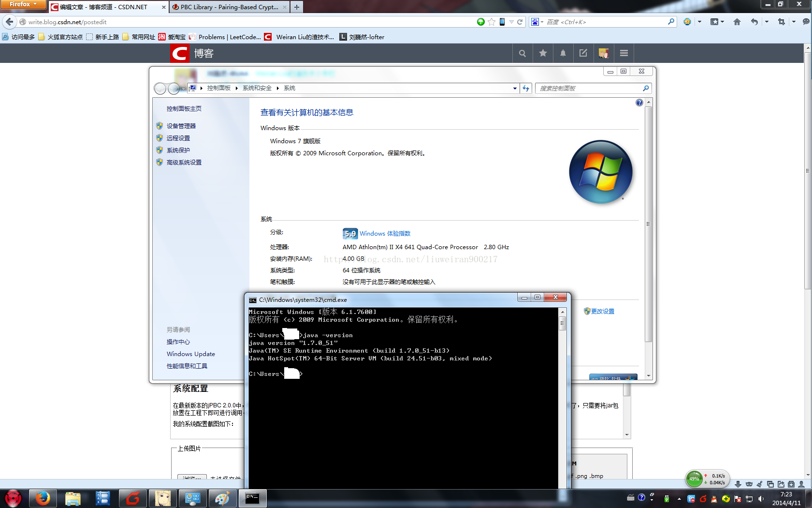812x508 pixels.
Task: Open the 常用网址 bookmarks folder
Action: [139, 37]
